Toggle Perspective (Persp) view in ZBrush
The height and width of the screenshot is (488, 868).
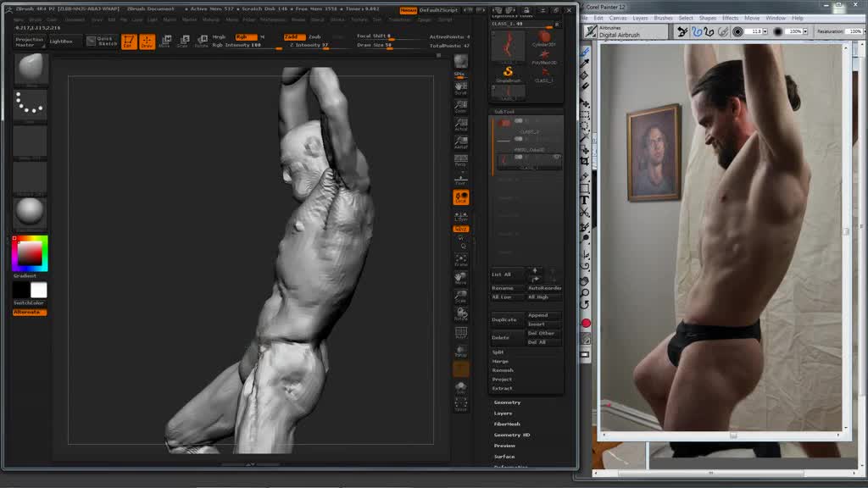click(x=460, y=161)
